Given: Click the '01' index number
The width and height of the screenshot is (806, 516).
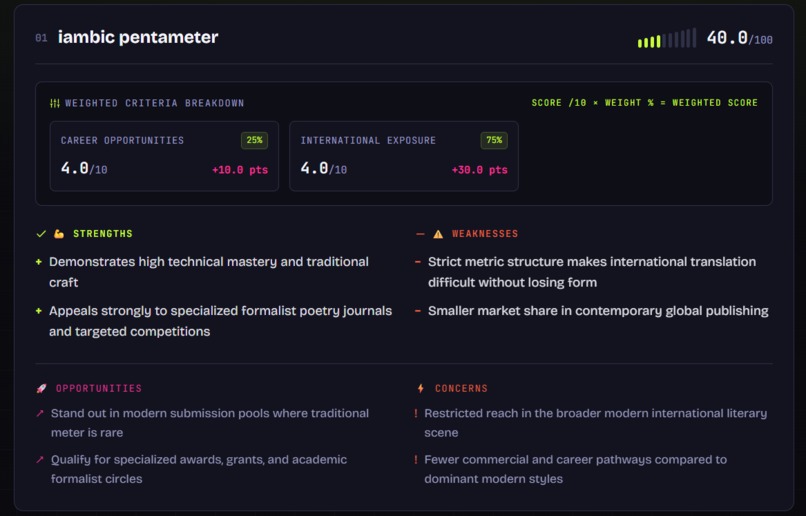Looking at the screenshot, I should point(41,38).
